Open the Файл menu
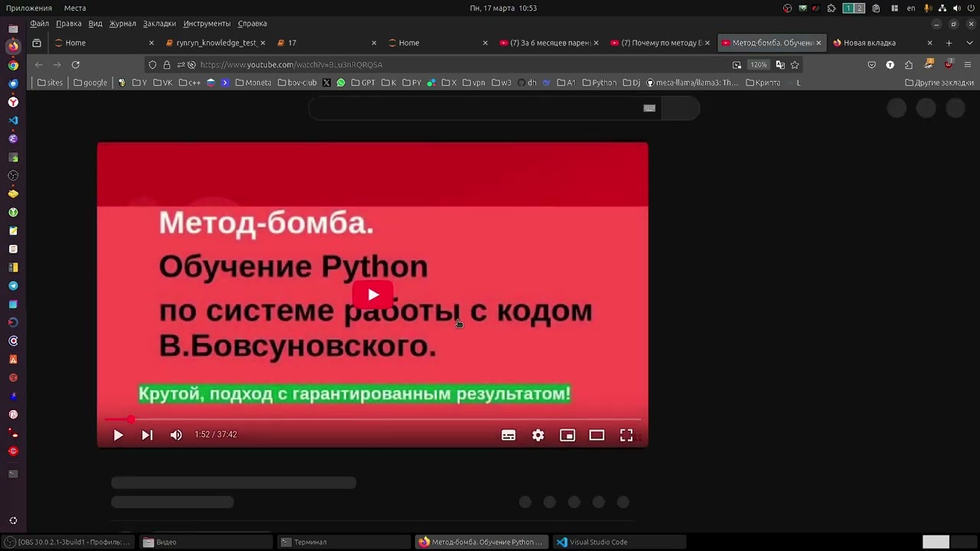980x551 pixels. [x=39, y=24]
